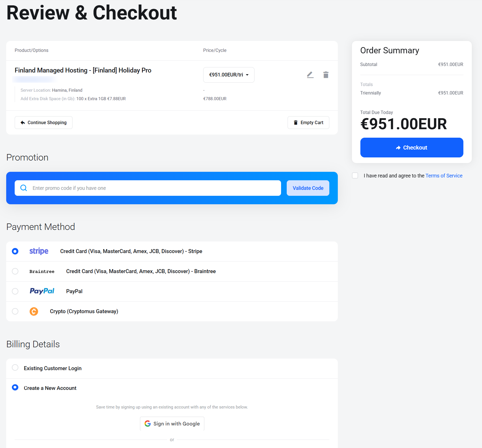Viewport: 482px width, 448px height.
Task: Click the promo code search magnifier icon
Action: click(24, 188)
